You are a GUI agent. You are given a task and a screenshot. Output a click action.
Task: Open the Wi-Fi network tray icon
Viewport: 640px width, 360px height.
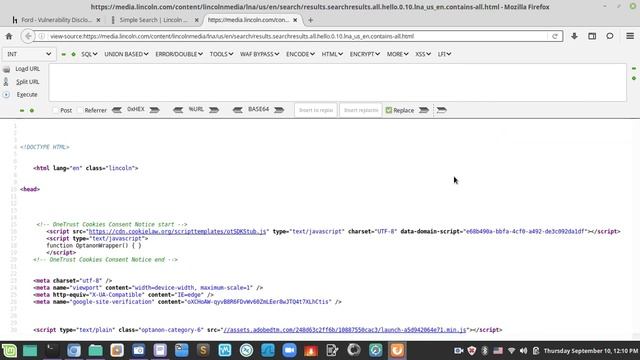click(511, 351)
